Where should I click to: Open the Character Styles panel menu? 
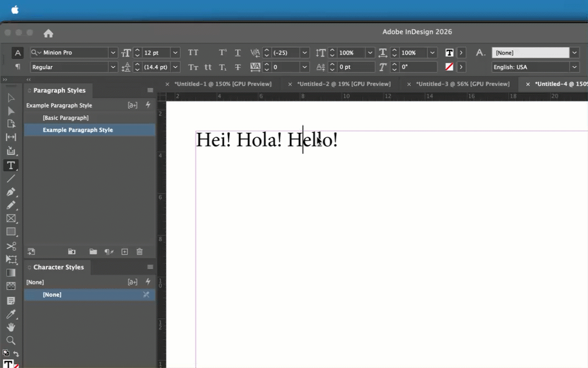pyautogui.click(x=150, y=267)
